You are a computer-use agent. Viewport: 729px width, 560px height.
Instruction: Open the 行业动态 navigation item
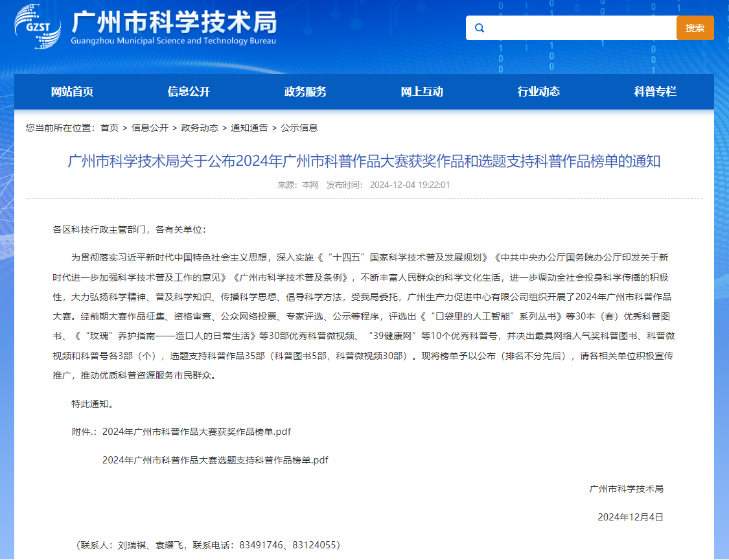538,91
